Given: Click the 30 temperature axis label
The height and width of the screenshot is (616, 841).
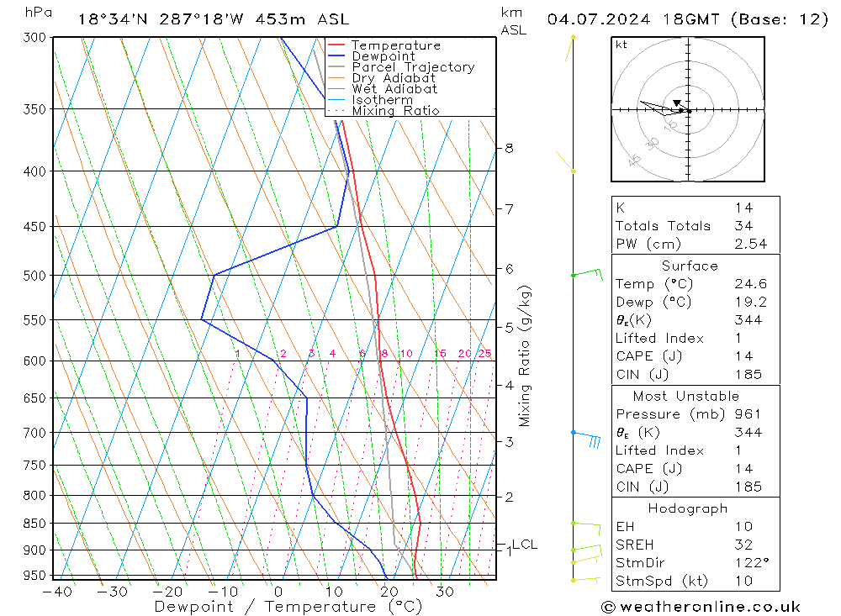Looking at the screenshot, I should pyautogui.click(x=445, y=592).
